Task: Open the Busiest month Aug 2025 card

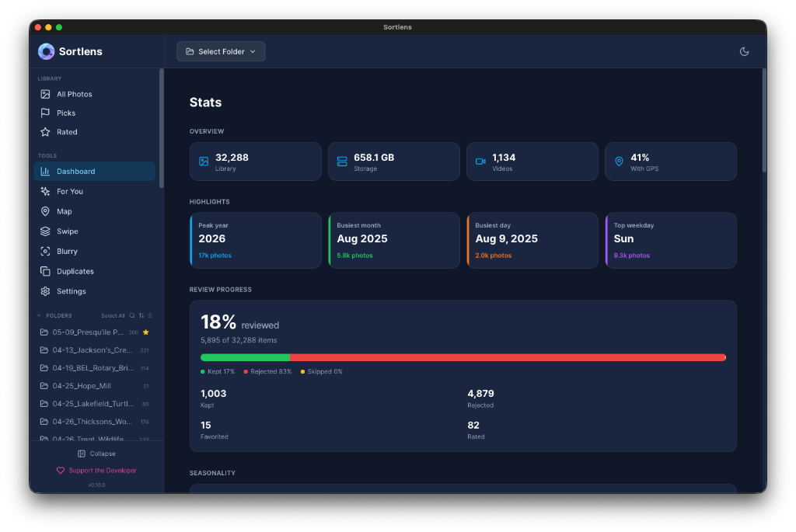Action: (x=394, y=241)
